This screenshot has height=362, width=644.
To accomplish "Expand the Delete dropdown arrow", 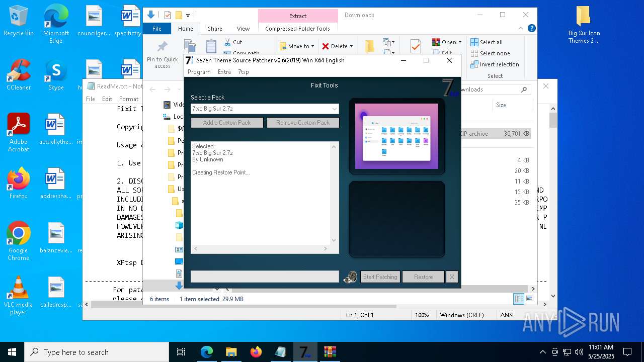I will [x=351, y=46].
